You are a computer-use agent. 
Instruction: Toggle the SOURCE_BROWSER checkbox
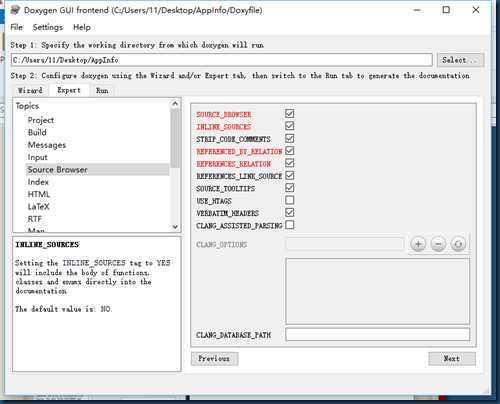tap(290, 114)
